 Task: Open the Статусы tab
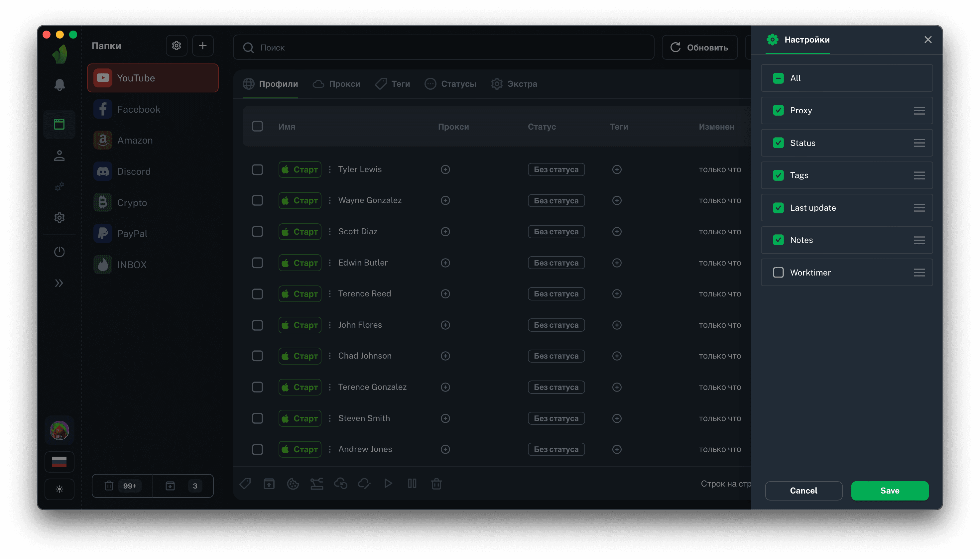click(x=450, y=84)
